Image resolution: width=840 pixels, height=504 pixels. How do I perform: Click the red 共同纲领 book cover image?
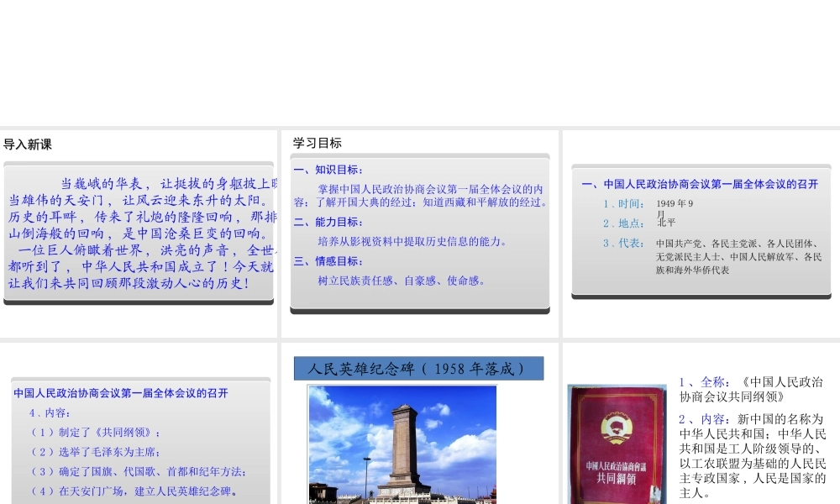(x=617, y=444)
